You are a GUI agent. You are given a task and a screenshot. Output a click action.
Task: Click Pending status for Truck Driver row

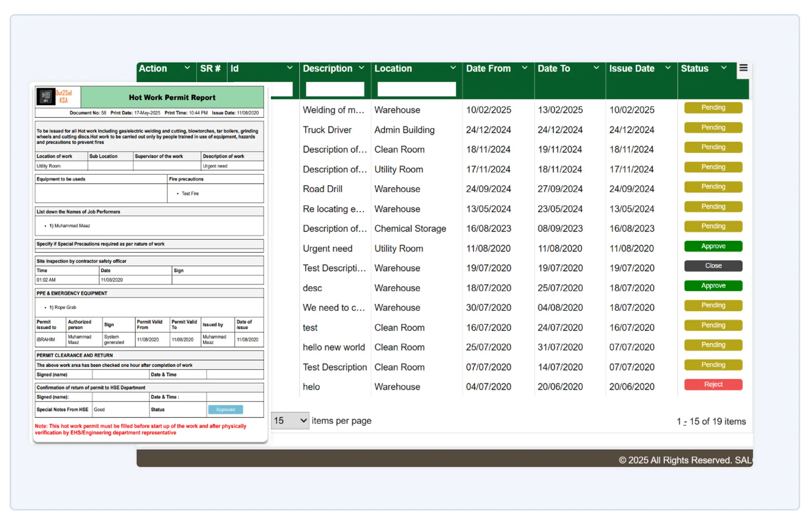(x=713, y=128)
